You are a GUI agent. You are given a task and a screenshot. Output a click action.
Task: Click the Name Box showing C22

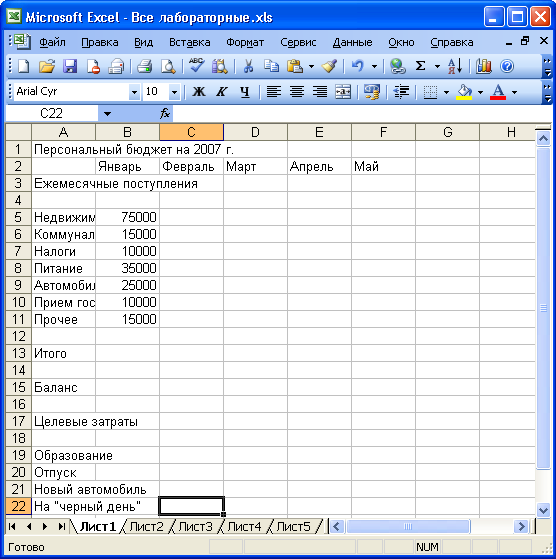coord(52,114)
